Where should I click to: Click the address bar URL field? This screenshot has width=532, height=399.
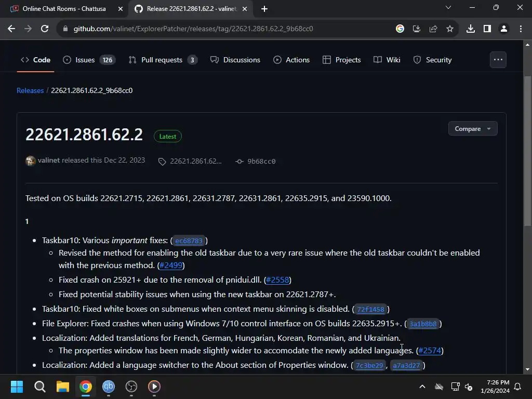pyautogui.click(x=193, y=29)
